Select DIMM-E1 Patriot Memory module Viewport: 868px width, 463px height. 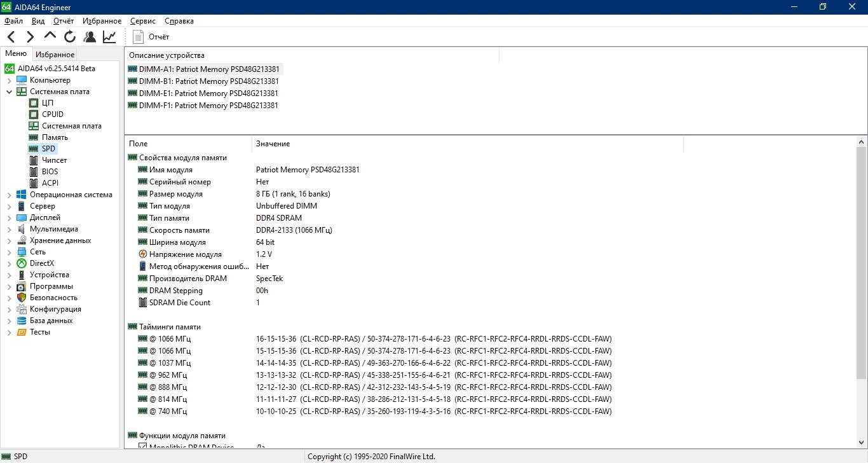click(203, 93)
